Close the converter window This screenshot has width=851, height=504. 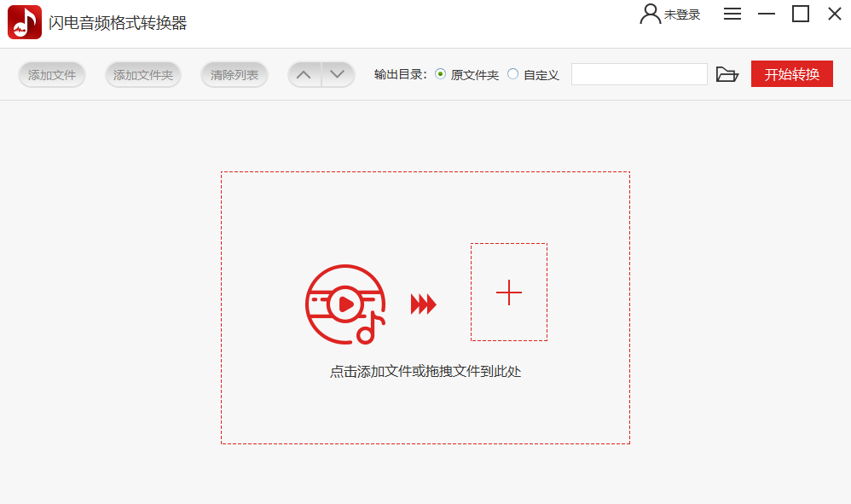[x=835, y=14]
